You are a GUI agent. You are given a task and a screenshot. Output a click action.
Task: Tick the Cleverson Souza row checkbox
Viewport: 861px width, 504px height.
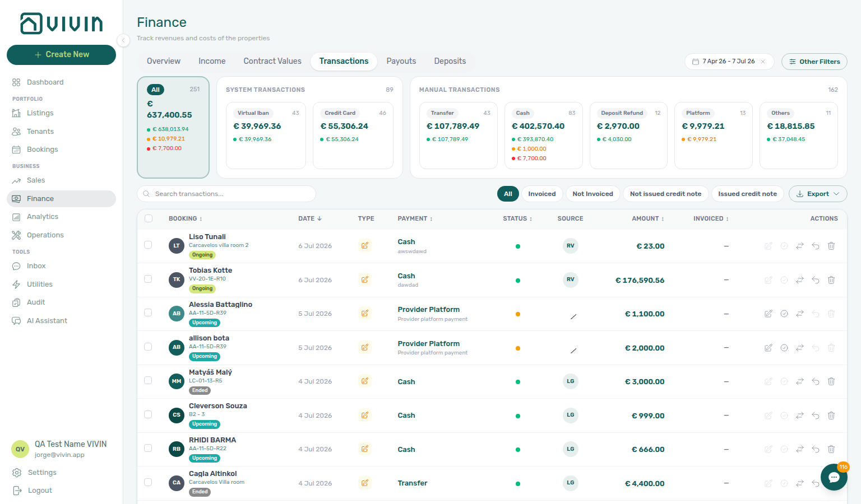[x=148, y=414]
